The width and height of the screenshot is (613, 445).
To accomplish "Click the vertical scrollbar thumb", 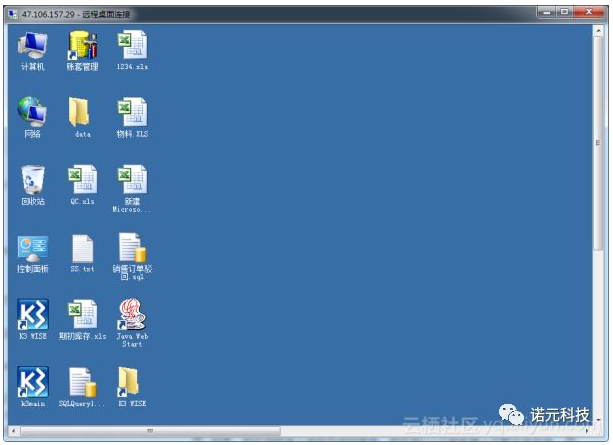I will tap(598, 143).
